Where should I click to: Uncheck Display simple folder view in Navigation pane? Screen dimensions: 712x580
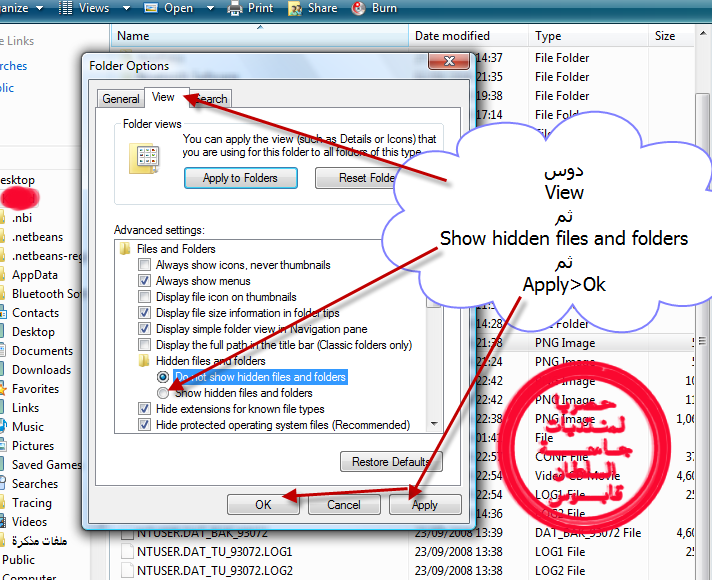point(144,328)
